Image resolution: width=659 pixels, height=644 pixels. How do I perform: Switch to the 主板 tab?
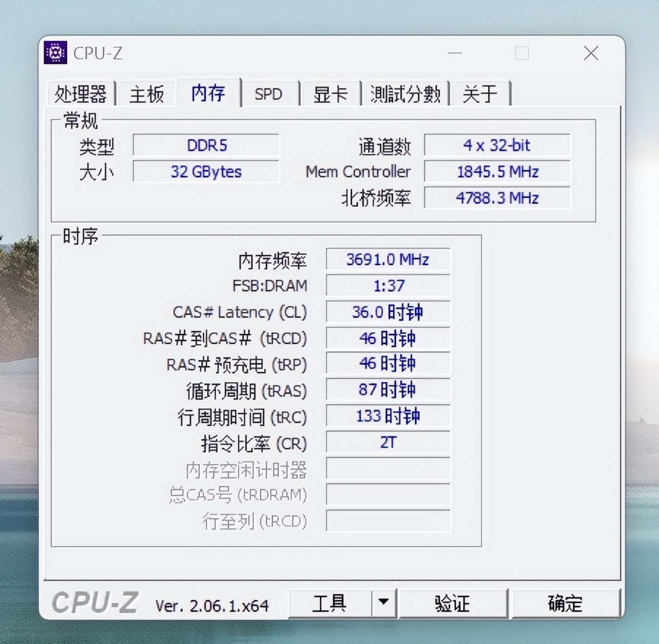(147, 94)
